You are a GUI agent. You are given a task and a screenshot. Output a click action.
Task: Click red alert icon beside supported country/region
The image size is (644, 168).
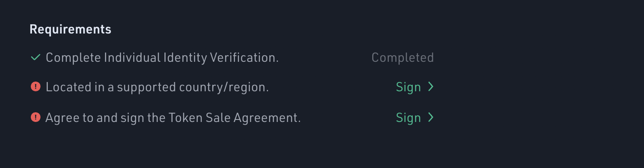pos(36,86)
